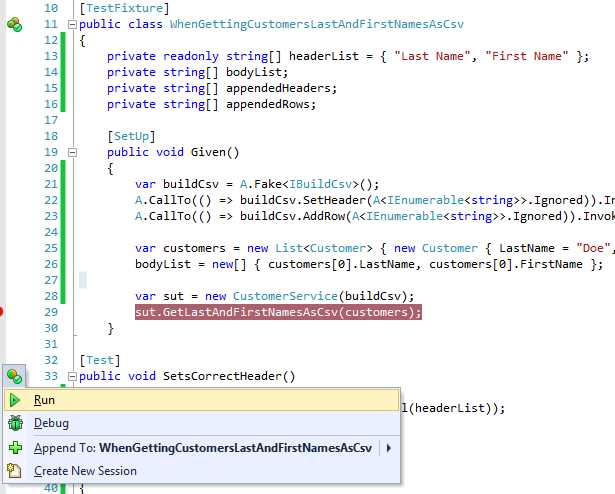Collapse the Given method at line 19

click(72, 153)
